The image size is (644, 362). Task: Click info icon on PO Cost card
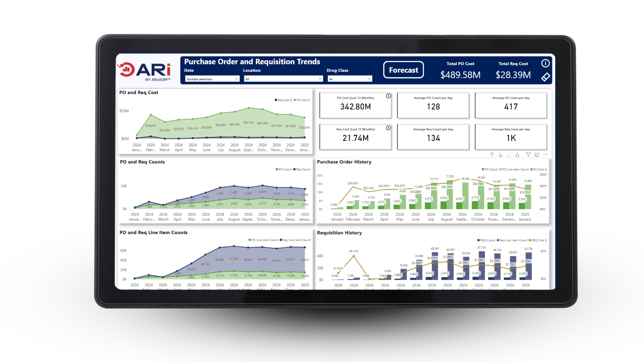388,96
